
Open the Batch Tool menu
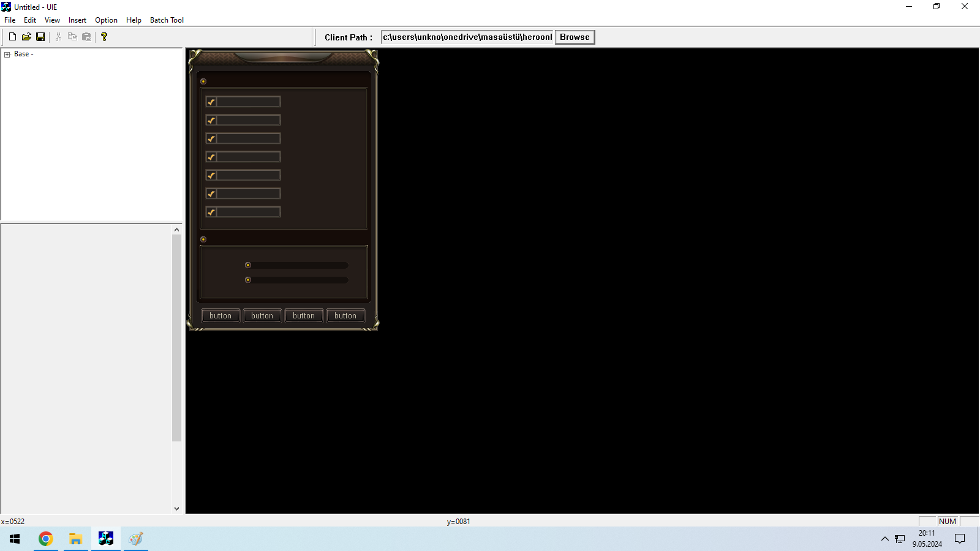point(167,20)
